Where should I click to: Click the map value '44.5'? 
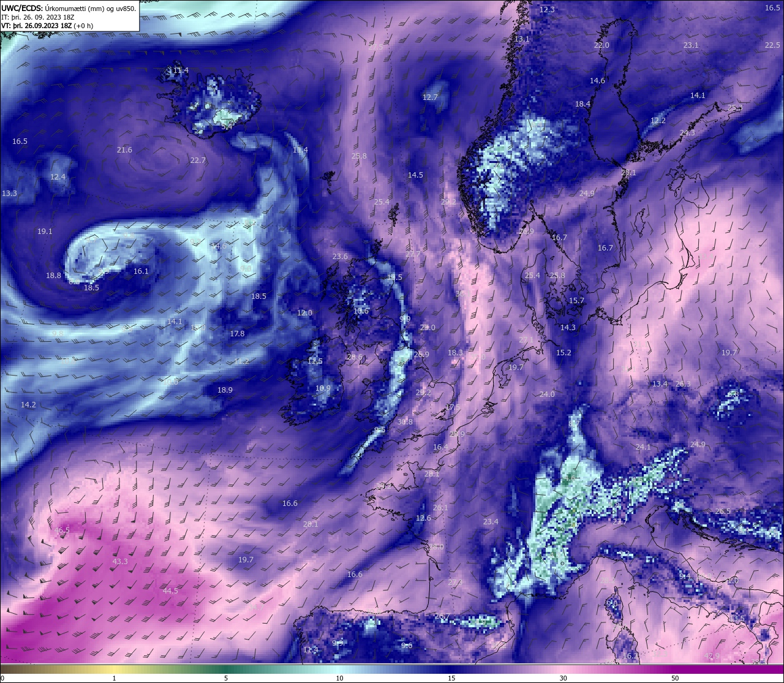[x=170, y=591]
